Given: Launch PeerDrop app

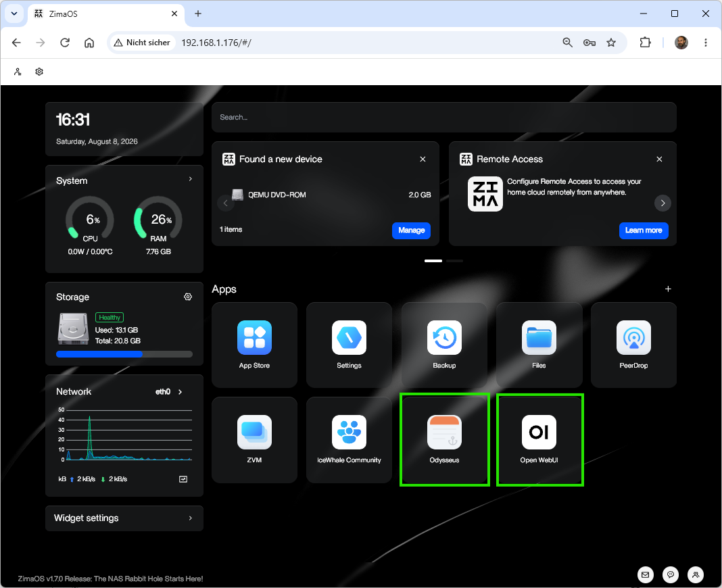Looking at the screenshot, I should [633, 345].
